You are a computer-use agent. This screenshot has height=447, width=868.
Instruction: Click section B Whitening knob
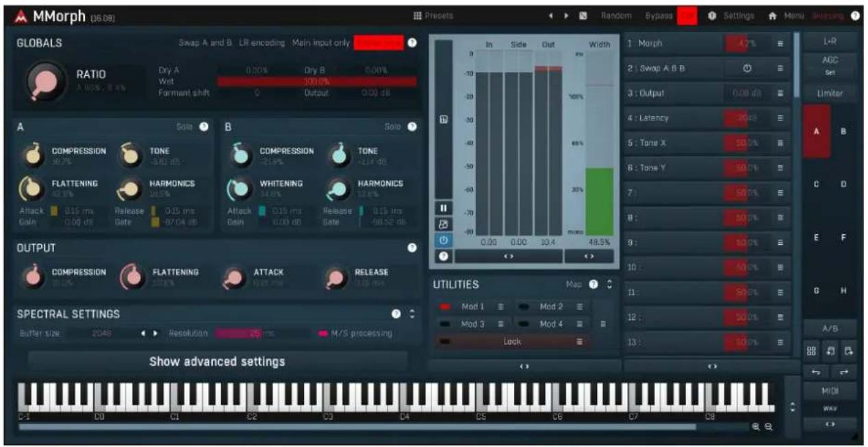240,188
